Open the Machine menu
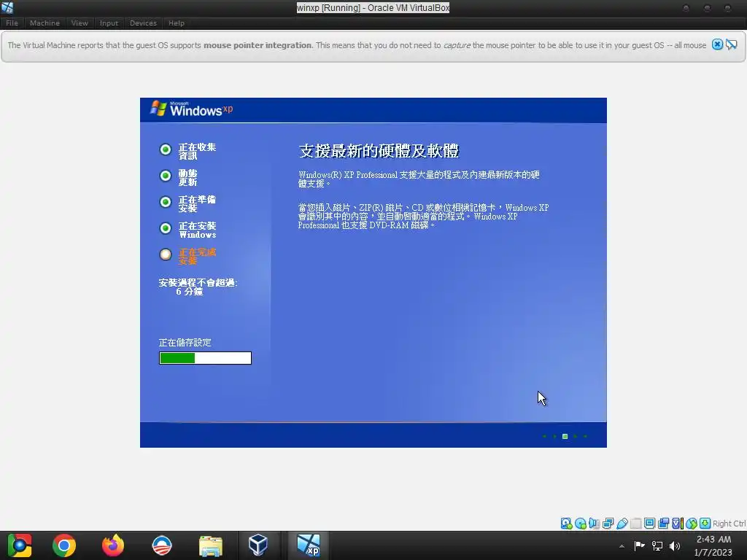The height and width of the screenshot is (560, 747). [44, 23]
